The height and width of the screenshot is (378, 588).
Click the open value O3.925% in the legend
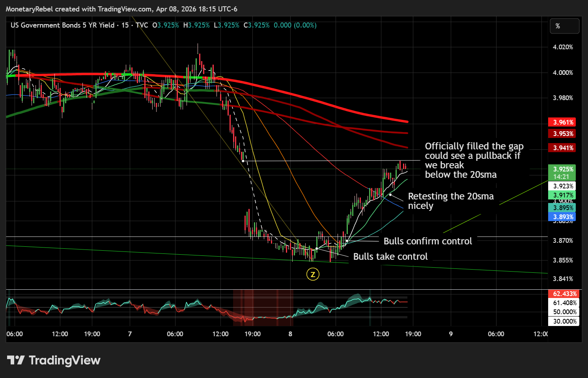pyautogui.click(x=166, y=25)
